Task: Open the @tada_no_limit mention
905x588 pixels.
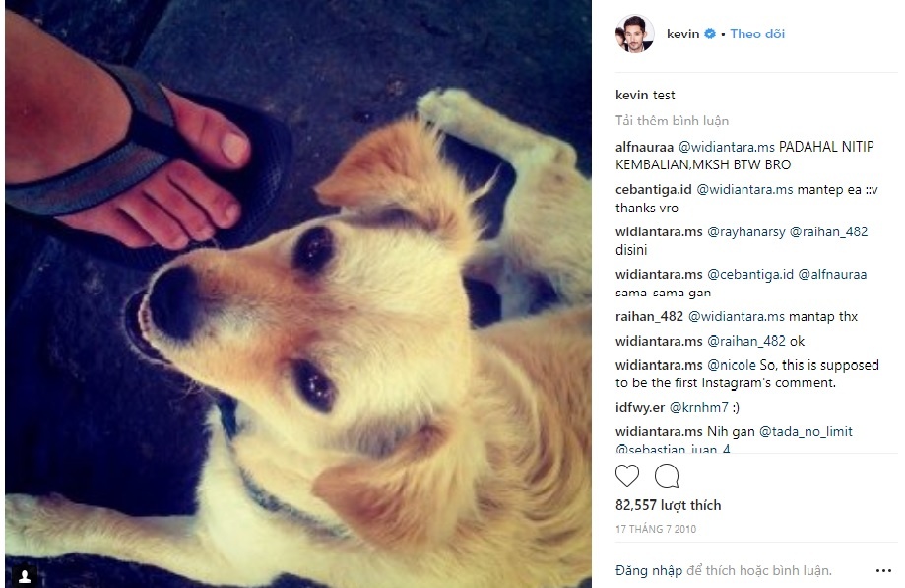Action: 806,431
